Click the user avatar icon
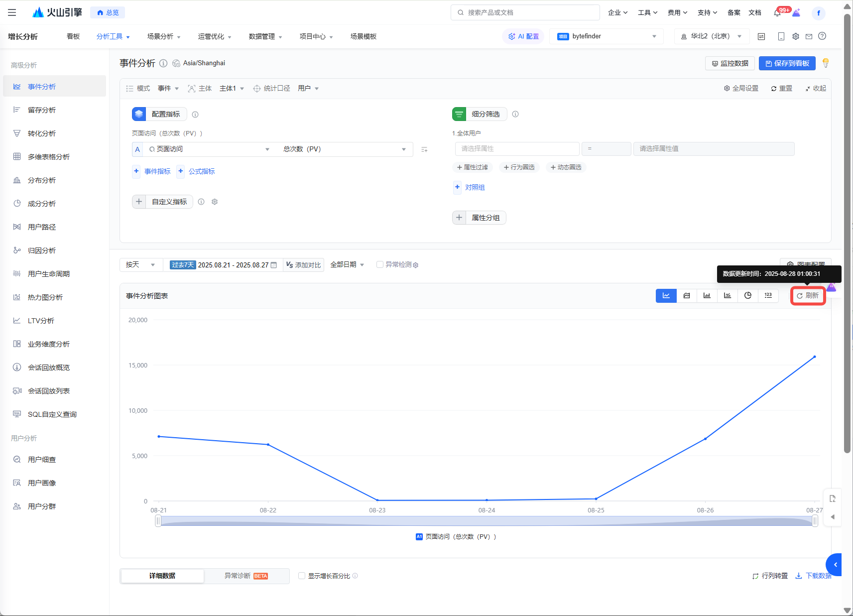The width and height of the screenshot is (853, 616). click(x=819, y=13)
